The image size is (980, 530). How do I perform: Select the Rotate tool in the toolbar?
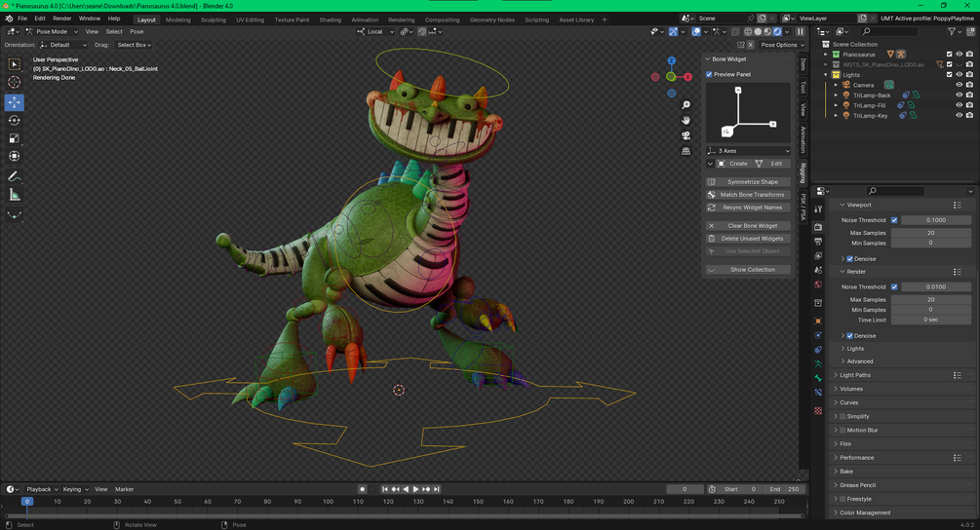tap(15, 121)
